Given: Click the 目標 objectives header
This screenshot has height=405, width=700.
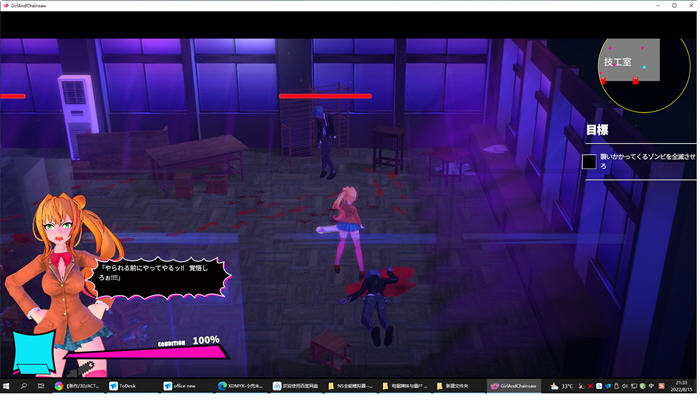Looking at the screenshot, I should [597, 130].
